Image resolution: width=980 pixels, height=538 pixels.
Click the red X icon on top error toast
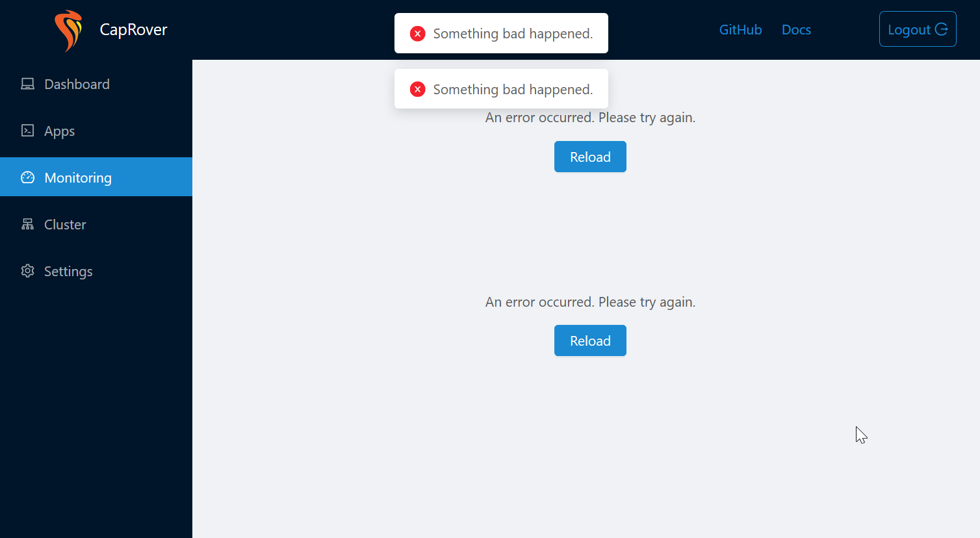tap(417, 33)
